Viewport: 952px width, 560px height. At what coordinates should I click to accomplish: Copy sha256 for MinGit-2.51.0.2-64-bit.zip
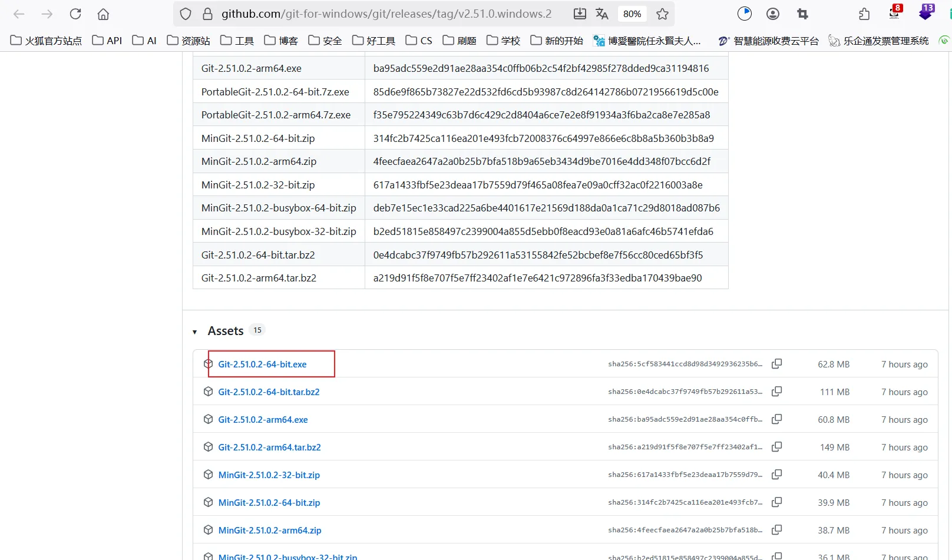tap(776, 502)
